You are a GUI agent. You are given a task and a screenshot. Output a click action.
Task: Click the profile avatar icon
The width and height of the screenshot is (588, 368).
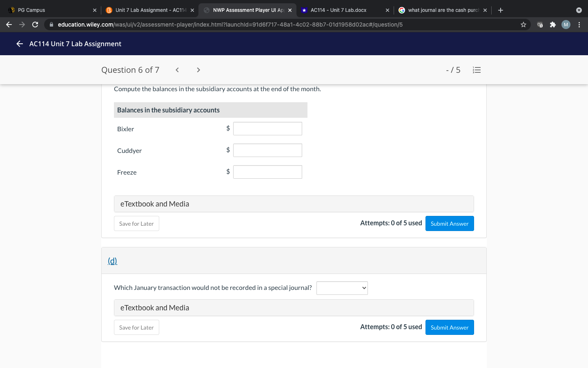566,25
